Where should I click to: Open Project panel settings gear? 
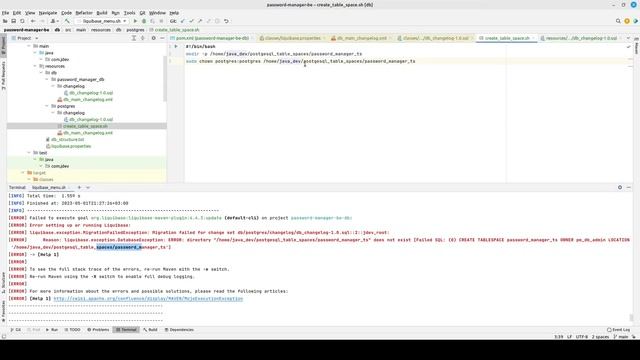(153, 38)
